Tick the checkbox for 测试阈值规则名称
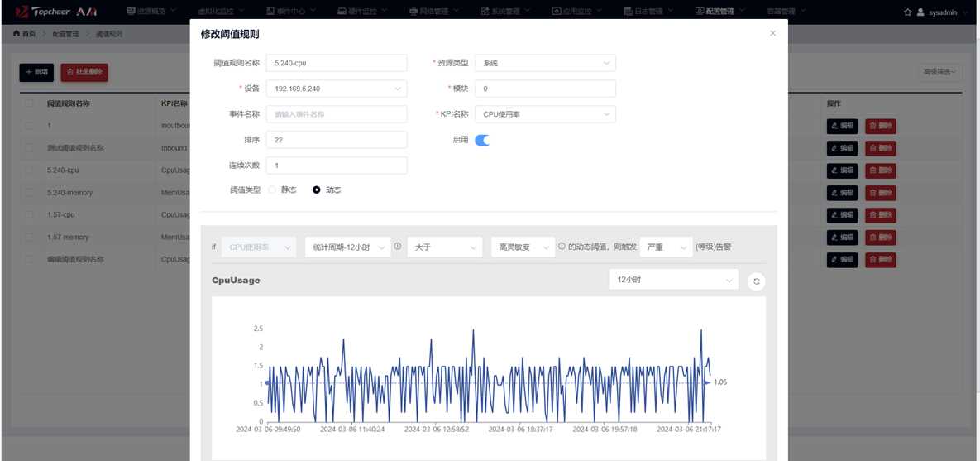This screenshot has width=980, height=461. [30, 148]
